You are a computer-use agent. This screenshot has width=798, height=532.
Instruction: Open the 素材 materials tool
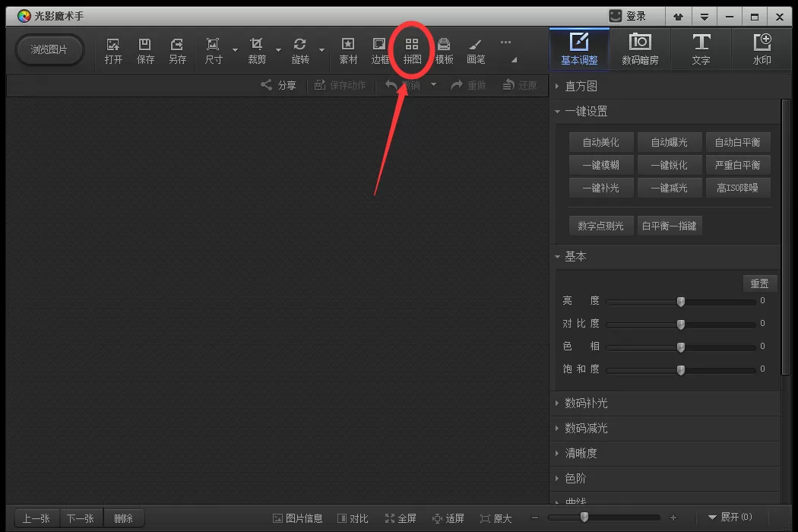pos(348,51)
